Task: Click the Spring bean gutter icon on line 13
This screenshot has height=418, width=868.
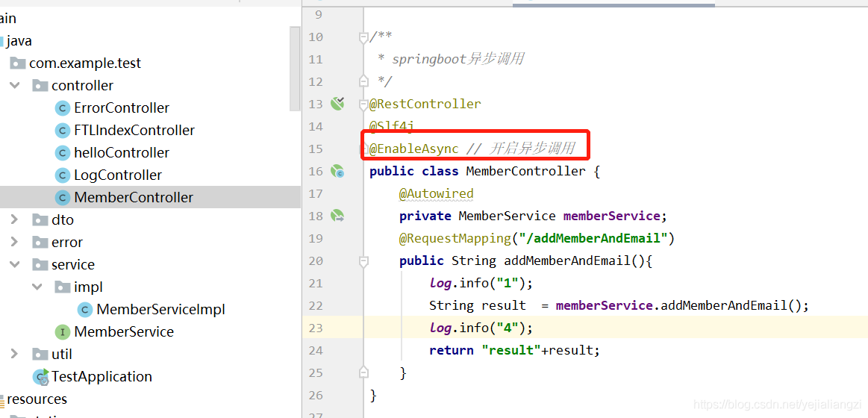Action: (337, 103)
